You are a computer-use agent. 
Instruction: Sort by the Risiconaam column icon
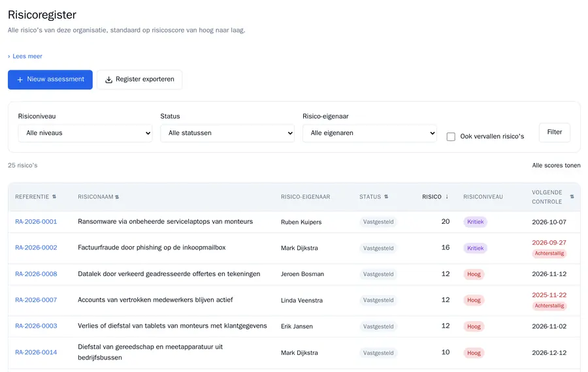coord(117,197)
